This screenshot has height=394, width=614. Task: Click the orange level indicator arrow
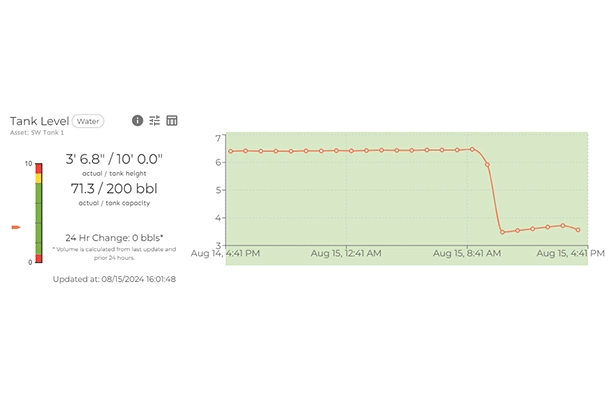(x=16, y=227)
